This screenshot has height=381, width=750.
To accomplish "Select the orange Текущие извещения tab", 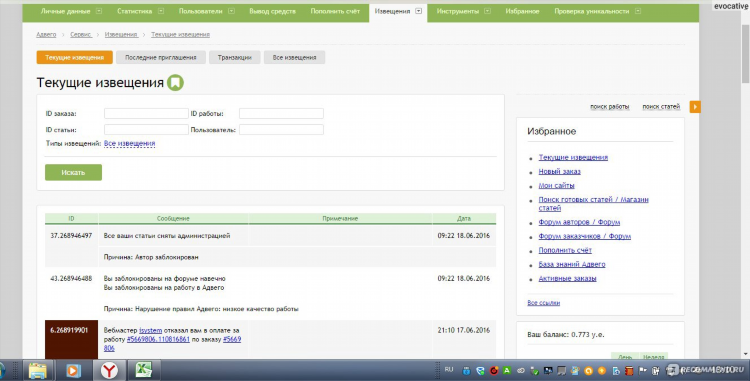I will 75,57.
